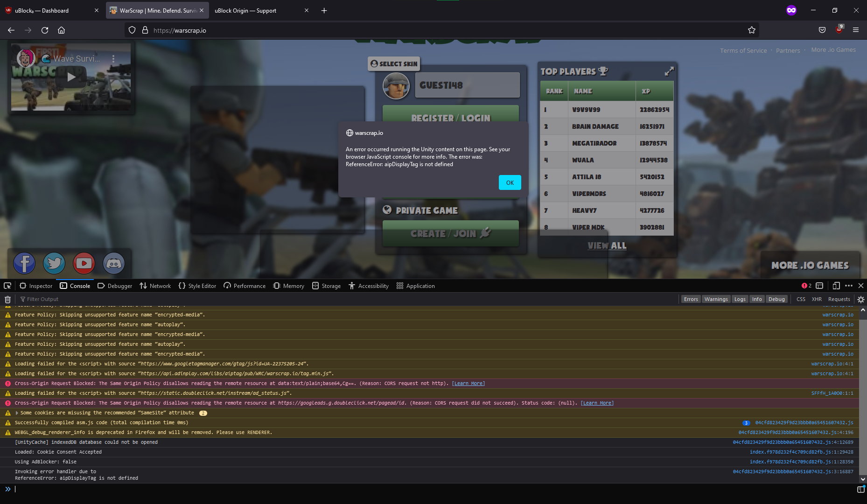Clear the console output with trash icon
Viewport: 867px width, 504px height.
[x=7, y=299]
